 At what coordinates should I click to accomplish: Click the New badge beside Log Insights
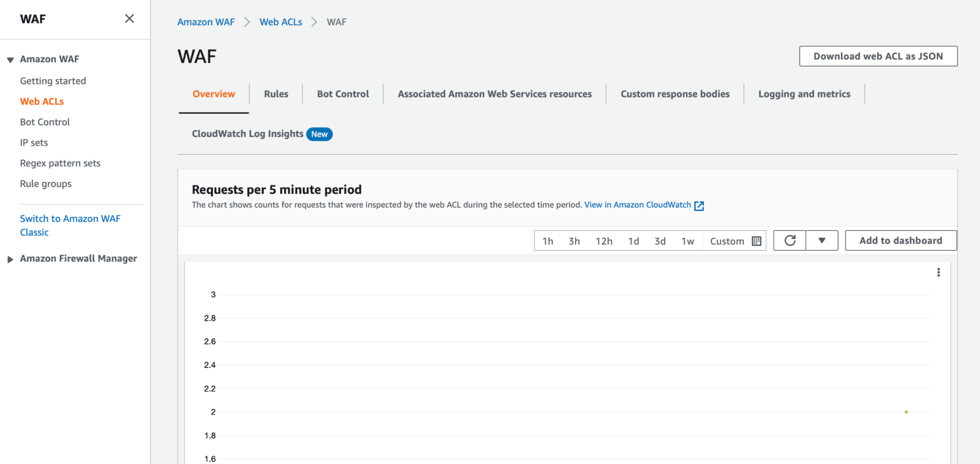[319, 134]
